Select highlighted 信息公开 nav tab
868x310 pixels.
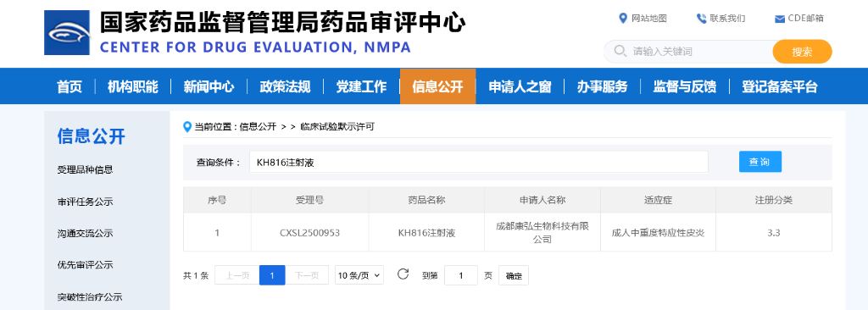438,86
